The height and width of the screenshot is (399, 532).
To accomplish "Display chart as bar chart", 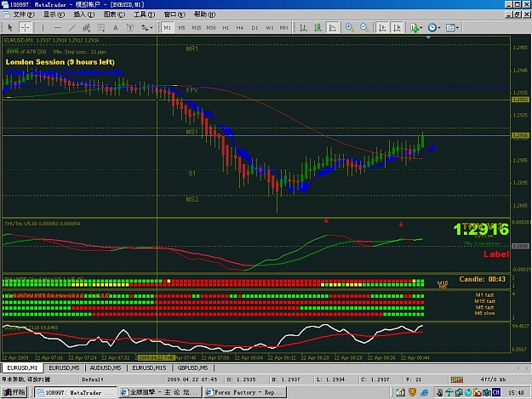I will (x=303, y=28).
